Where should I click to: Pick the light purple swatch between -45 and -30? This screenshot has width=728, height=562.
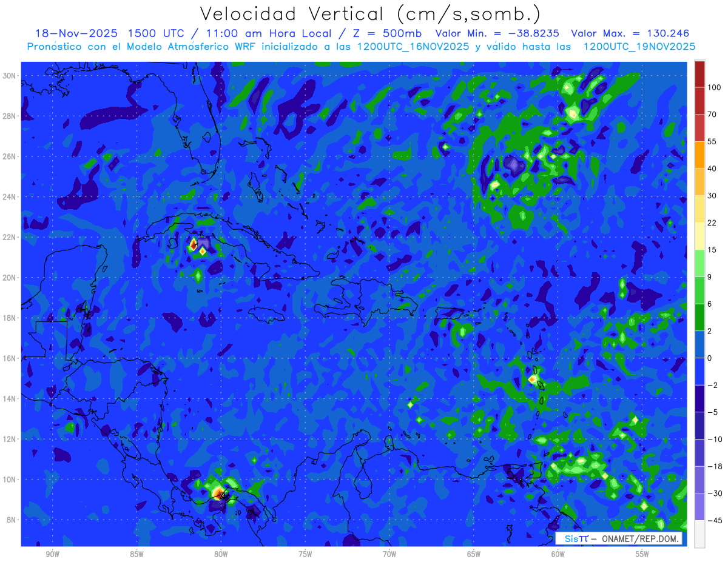[699, 506]
